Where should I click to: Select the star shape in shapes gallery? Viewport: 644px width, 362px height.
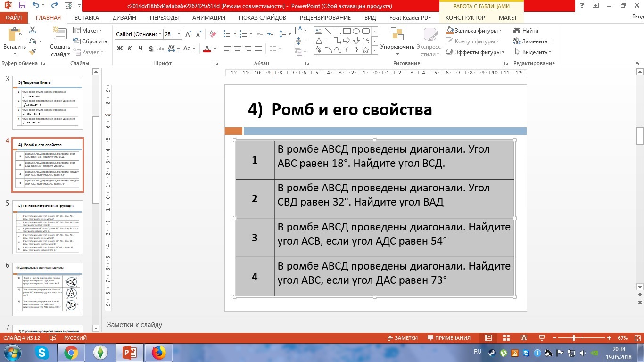click(365, 50)
